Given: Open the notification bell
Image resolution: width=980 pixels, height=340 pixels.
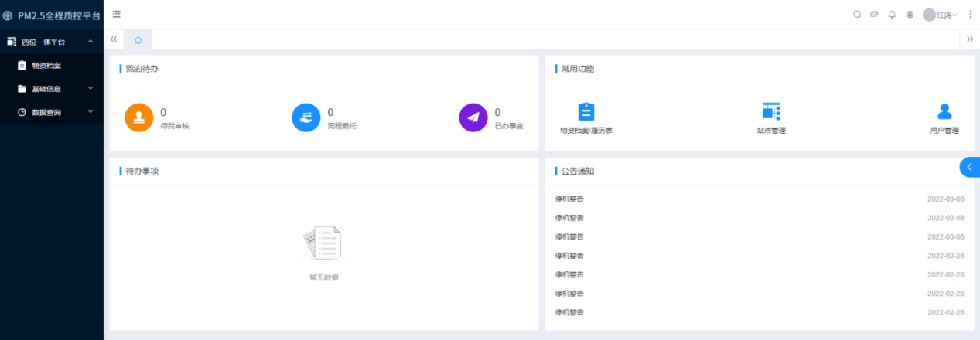Looking at the screenshot, I should pyautogui.click(x=892, y=15).
